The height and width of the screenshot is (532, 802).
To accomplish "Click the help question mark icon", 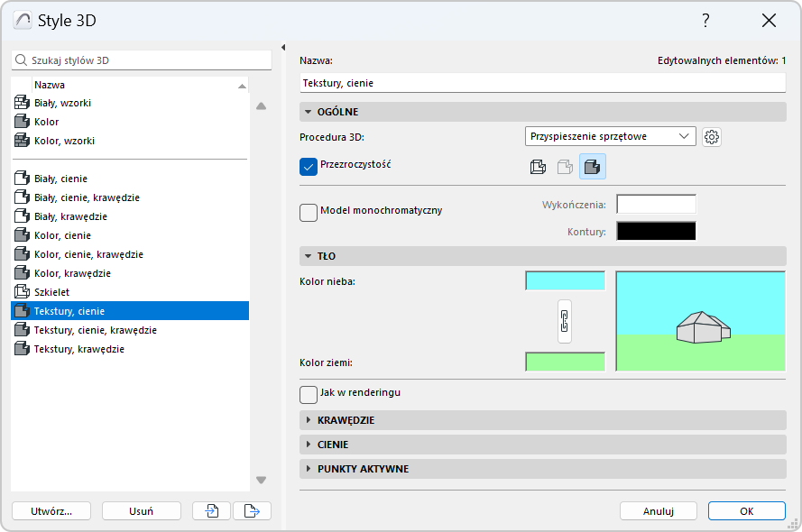I will 705,21.
